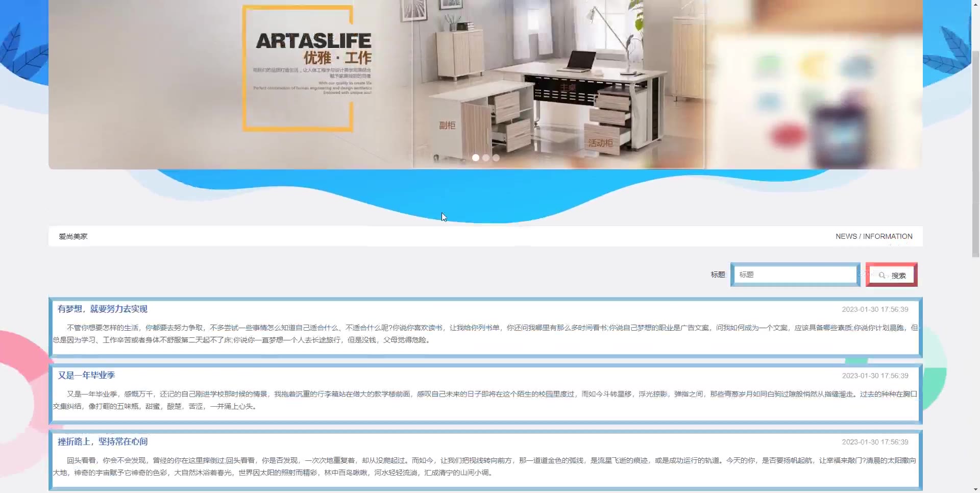This screenshot has height=493, width=980.
Task: Click the date of the 有梦想 article
Action: coord(875,309)
